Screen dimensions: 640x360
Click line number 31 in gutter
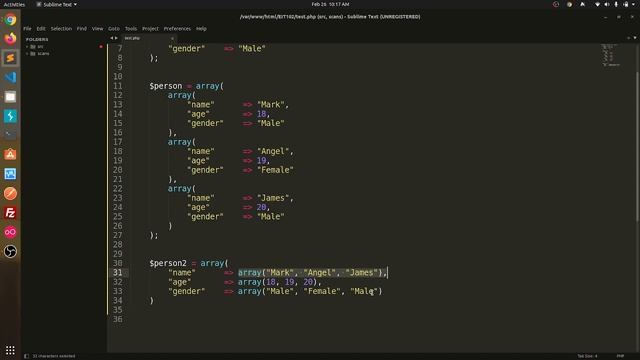tap(118, 273)
